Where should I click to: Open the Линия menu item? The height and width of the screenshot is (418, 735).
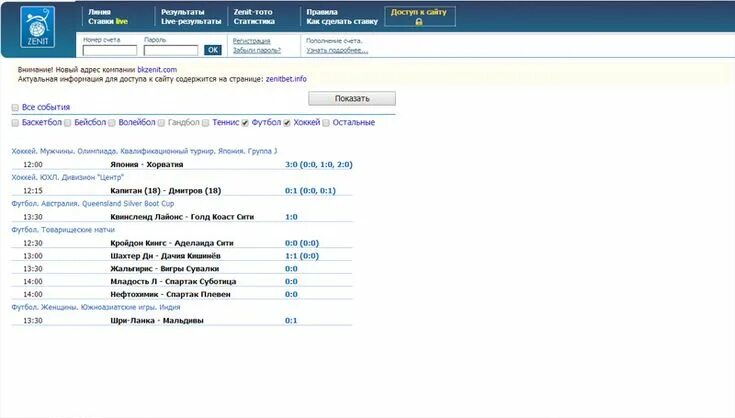99,12
